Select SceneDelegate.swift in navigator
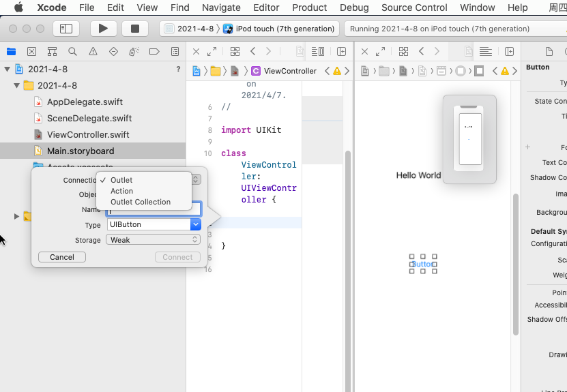 (89, 118)
